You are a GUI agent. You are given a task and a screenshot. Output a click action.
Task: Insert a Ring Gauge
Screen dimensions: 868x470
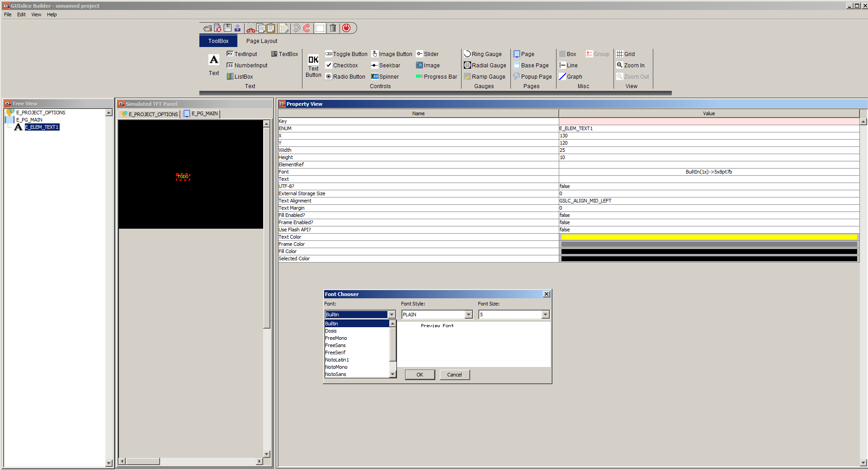(483, 54)
